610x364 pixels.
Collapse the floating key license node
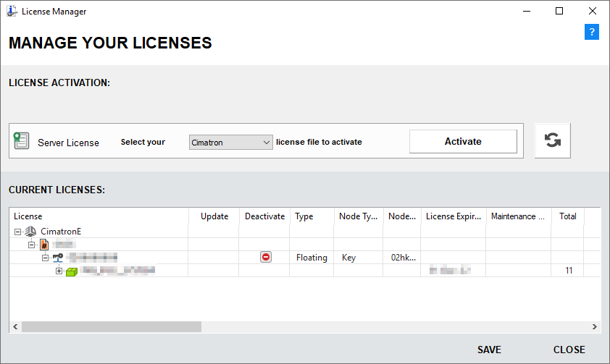click(45, 258)
